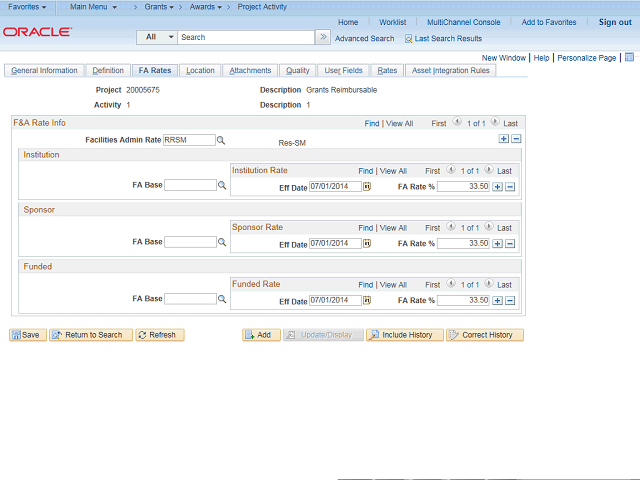Click the page bar icon beside Personalize Page
The width and height of the screenshot is (640, 480).
point(629,57)
